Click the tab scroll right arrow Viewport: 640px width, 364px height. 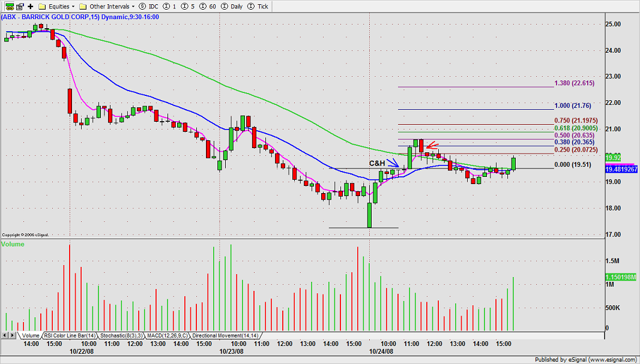point(11,335)
